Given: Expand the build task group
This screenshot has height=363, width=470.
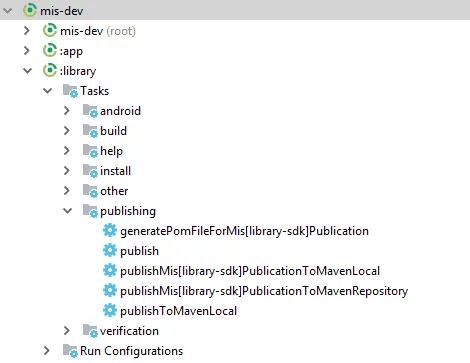Looking at the screenshot, I should pyautogui.click(x=67, y=131).
